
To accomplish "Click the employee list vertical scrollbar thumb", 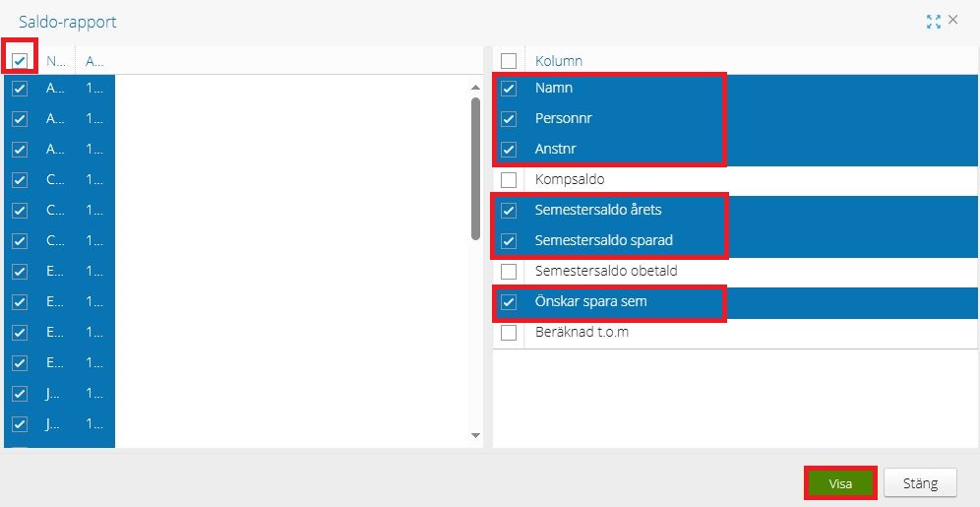I will click(x=476, y=167).
